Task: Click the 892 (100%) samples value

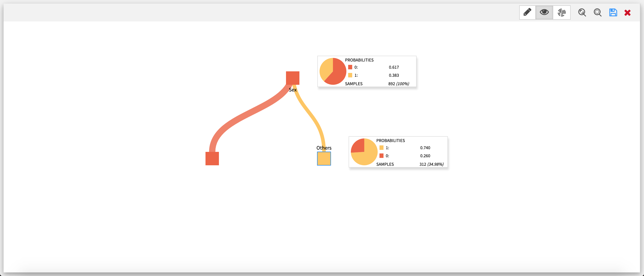Action: [x=398, y=84]
